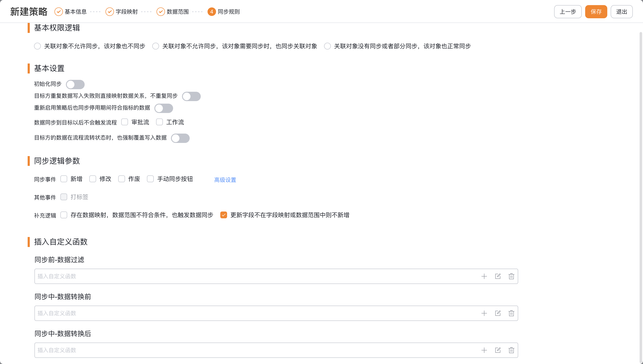Click the 退出 button
Screen dimensions: 643x364
(x=622, y=12)
